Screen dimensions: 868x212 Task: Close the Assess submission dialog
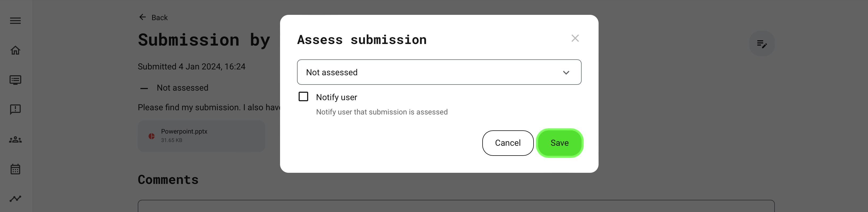(x=575, y=38)
